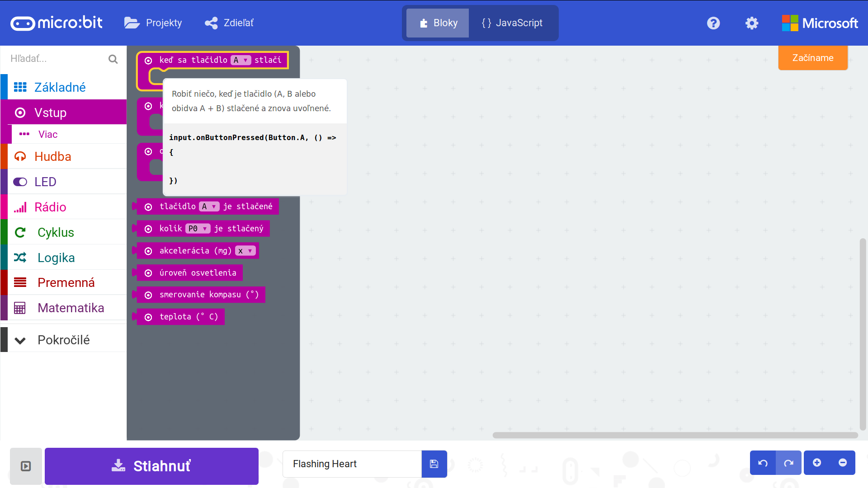Switch editor to Bloky view
This screenshot has width=868, height=488.
pyautogui.click(x=438, y=23)
